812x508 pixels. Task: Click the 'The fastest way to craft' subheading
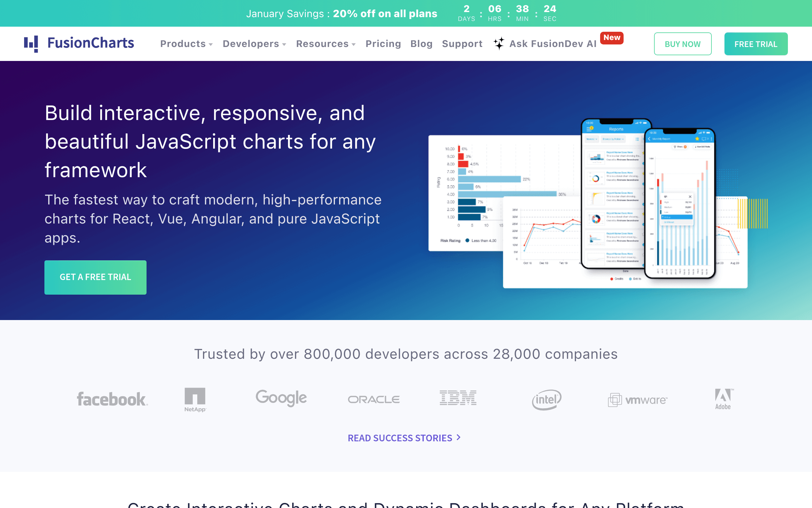click(213, 219)
